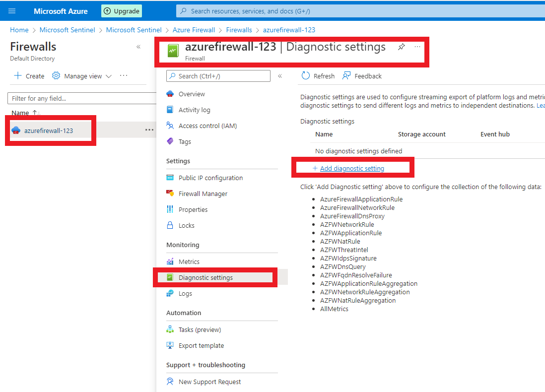
Task: Refresh the diagnostic settings list
Action: [318, 75]
